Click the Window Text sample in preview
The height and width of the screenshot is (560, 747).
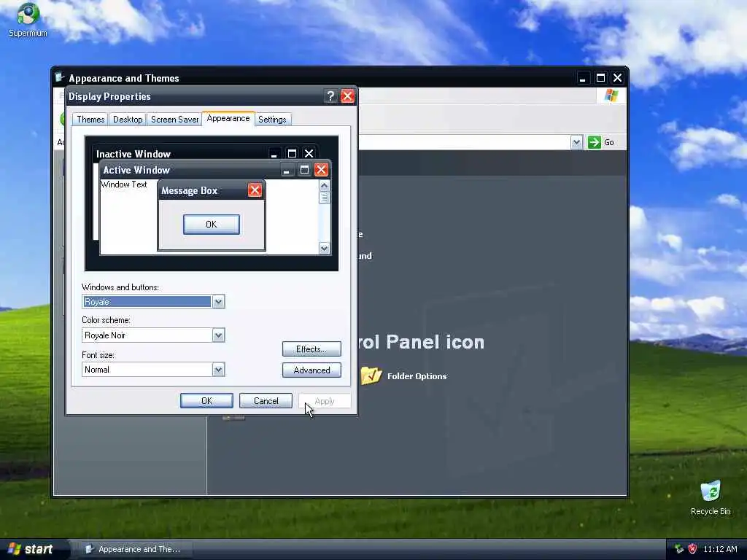pos(124,184)
